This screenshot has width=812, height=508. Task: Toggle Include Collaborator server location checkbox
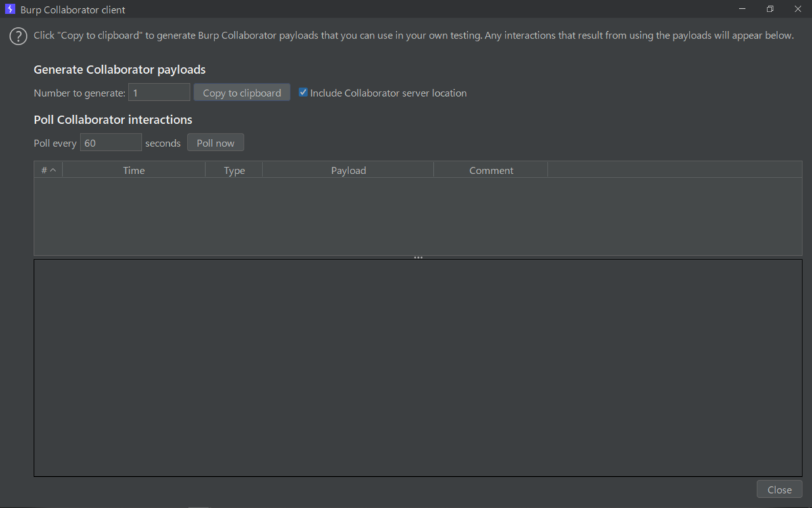click(303, 93)
